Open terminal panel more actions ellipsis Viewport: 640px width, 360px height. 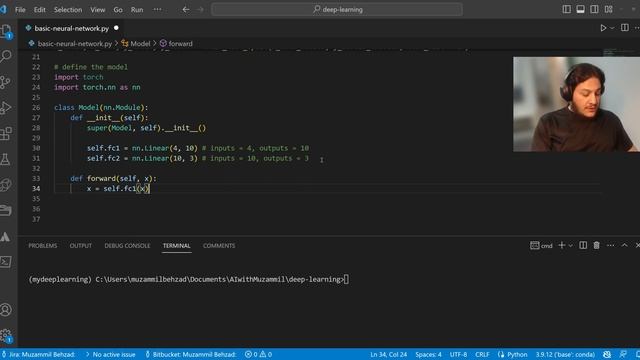coord(610,245)
